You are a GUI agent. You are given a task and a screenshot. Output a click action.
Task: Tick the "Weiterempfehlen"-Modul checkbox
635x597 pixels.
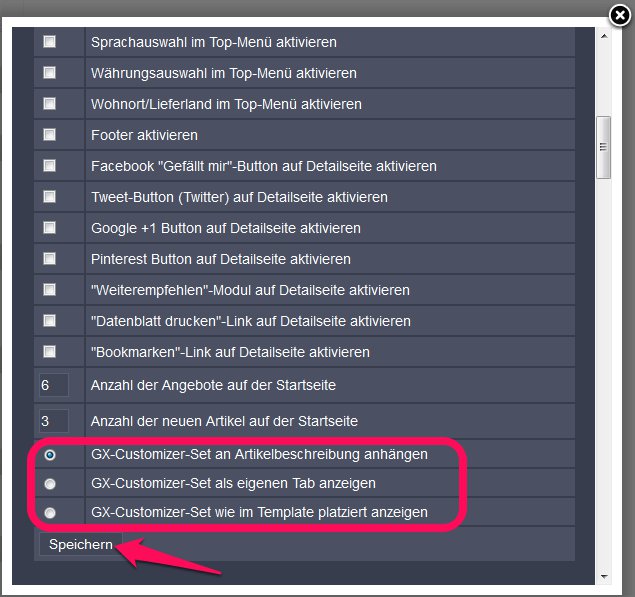pyautogui.click(x=49, y=289)
